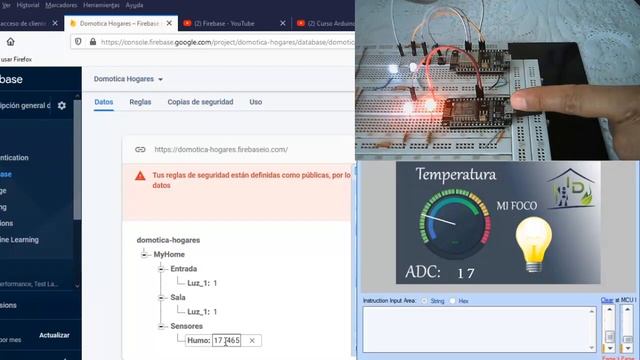Click the database URL link icon

[140, 149]
